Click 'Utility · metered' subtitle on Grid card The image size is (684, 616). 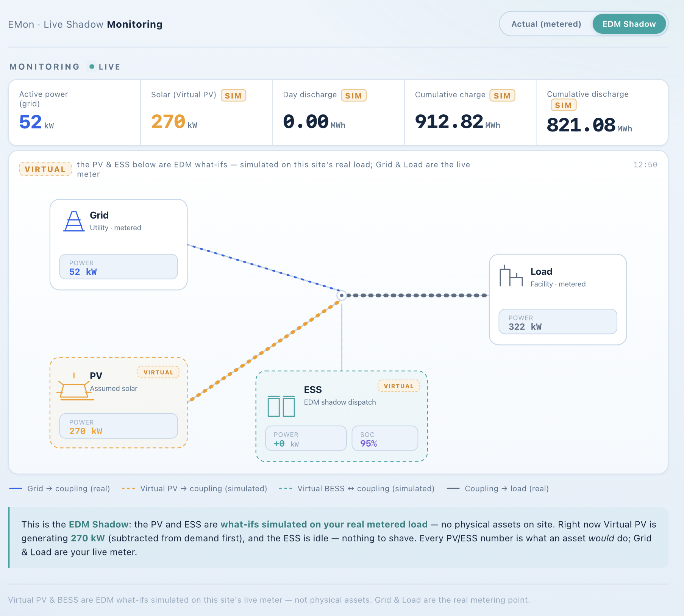point(116,228)
